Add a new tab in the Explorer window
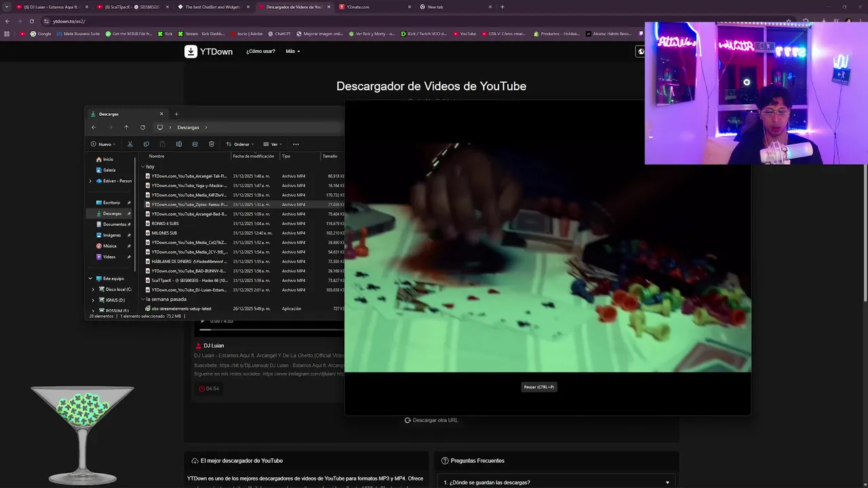Screen dimensions: 868x488 [176, 114]
